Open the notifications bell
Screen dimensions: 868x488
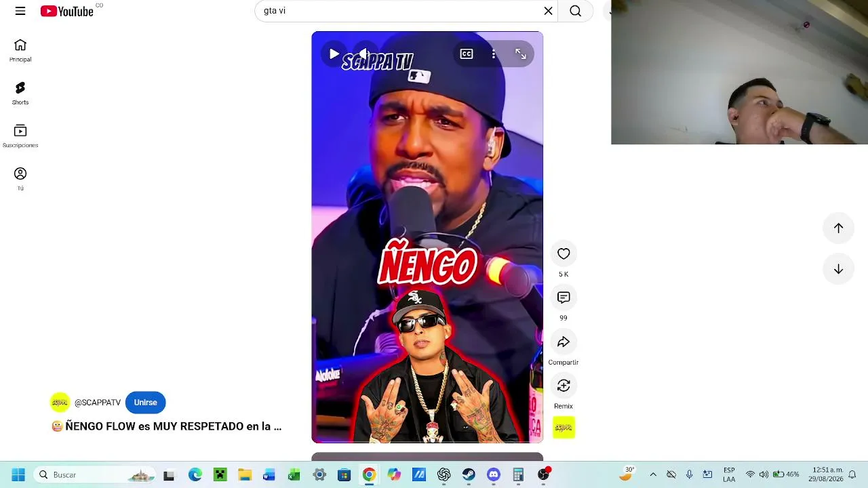pos(852,475)
